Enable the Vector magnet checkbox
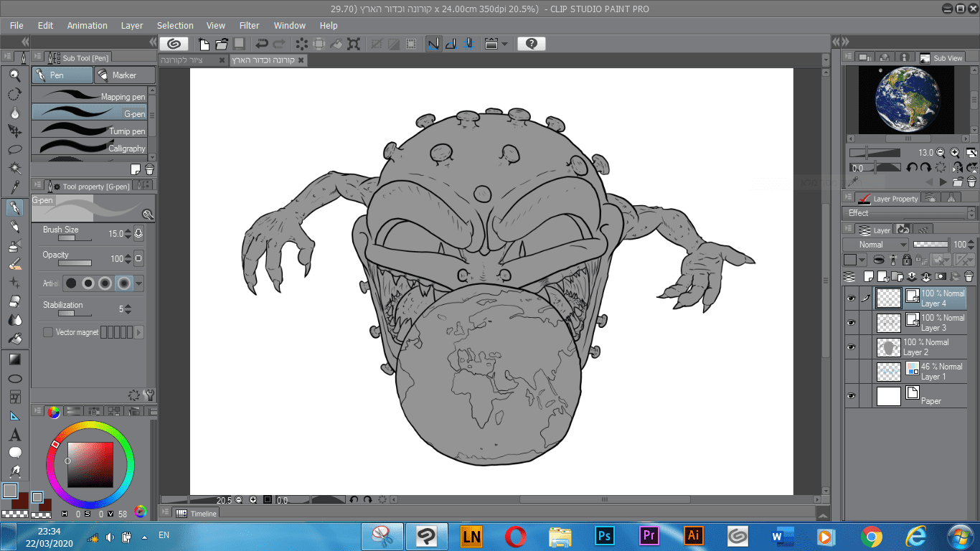The height and width of the screenshot is (551, 980). pos(48,332)
